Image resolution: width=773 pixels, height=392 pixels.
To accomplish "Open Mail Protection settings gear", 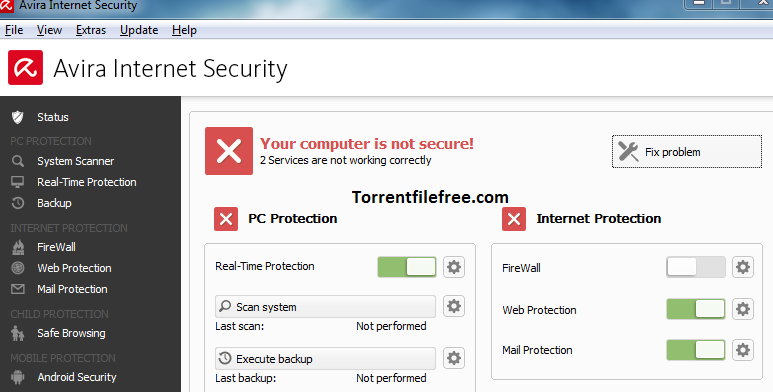I will [x=742, y=350].
